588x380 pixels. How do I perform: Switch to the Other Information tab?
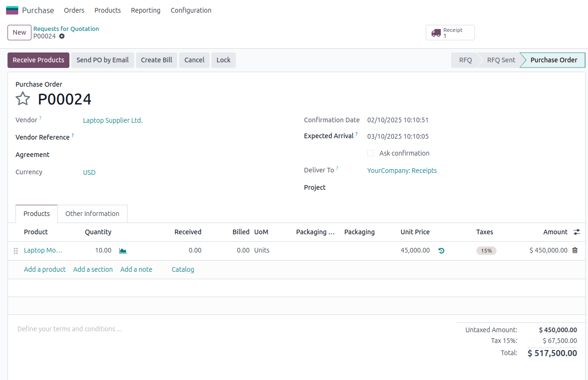(92, 213)
